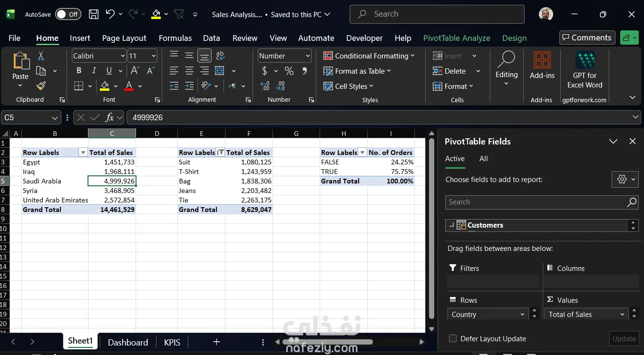This screenshot has height=355, width=644.
Task: Click the Cut scissors icon
Action: pos(41,56)
